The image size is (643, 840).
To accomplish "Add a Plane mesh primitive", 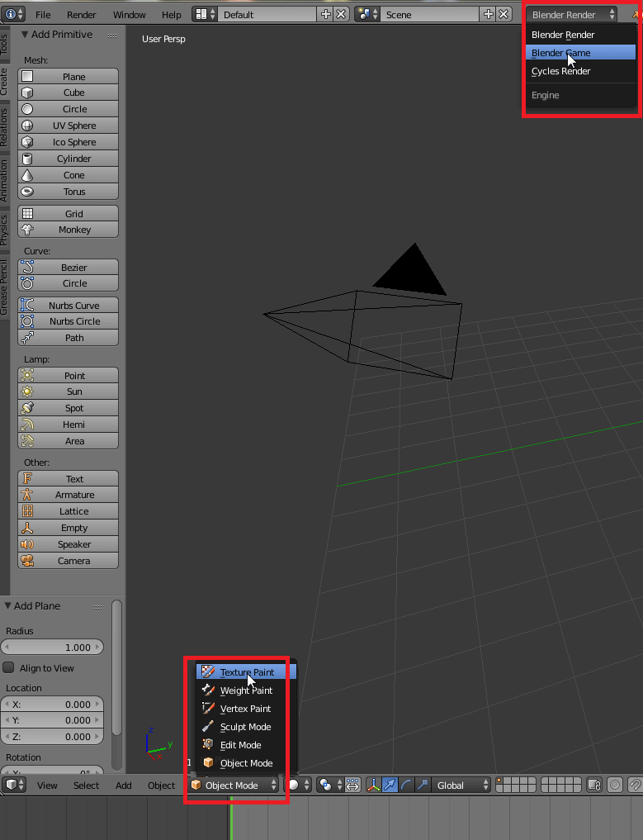I will (x=68, y=77).
